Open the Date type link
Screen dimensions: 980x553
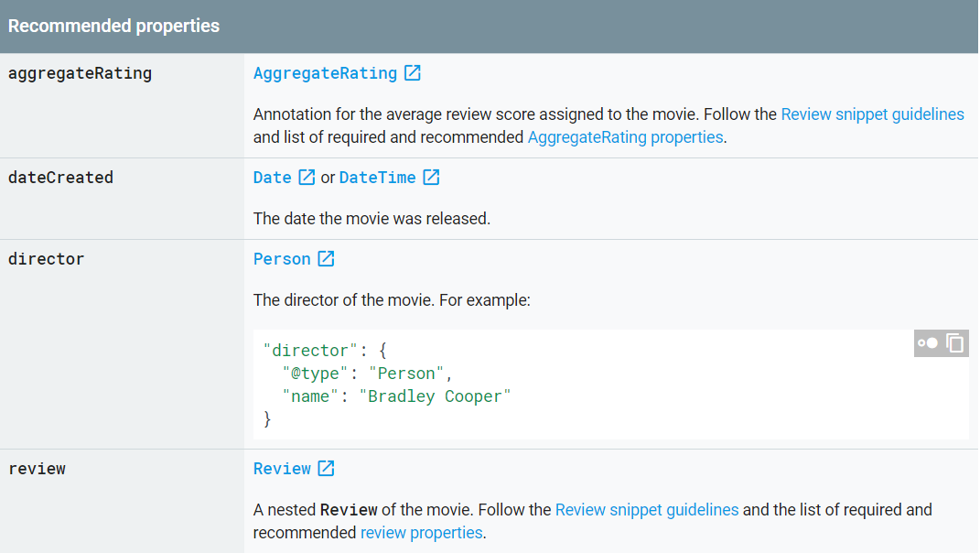[x=272, y=178]
